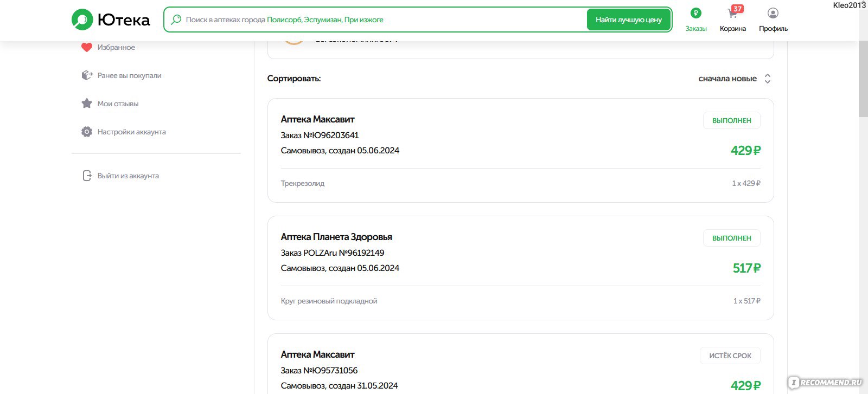Click the Ранее вы покупали box icon

pos(87,75)
